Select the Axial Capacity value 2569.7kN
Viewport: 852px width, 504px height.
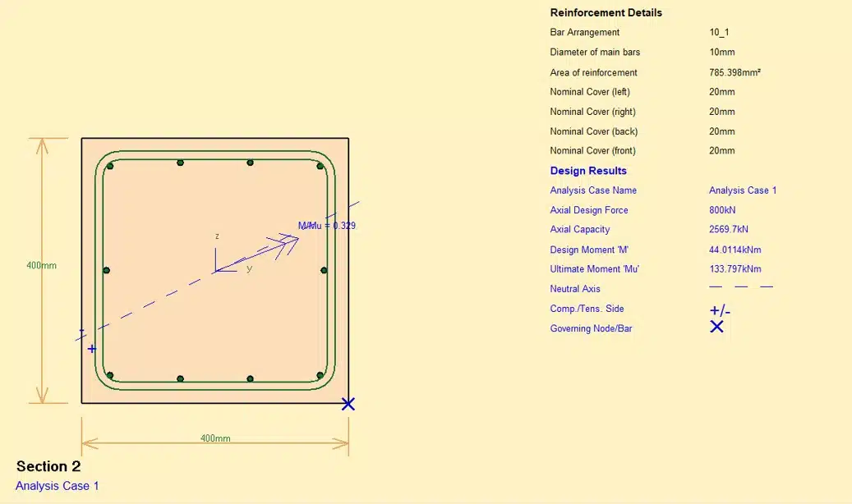tap(729, 229)
